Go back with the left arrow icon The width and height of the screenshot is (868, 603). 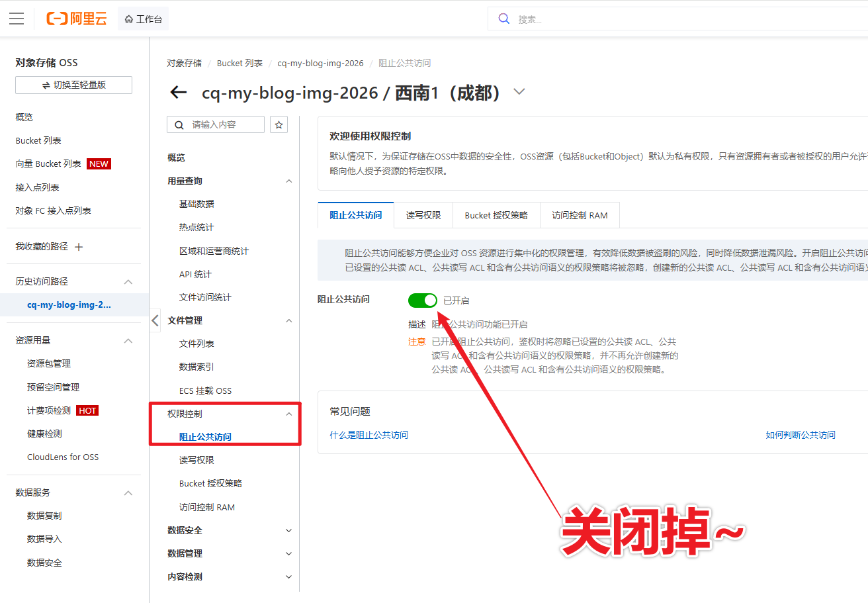point(179,92)
